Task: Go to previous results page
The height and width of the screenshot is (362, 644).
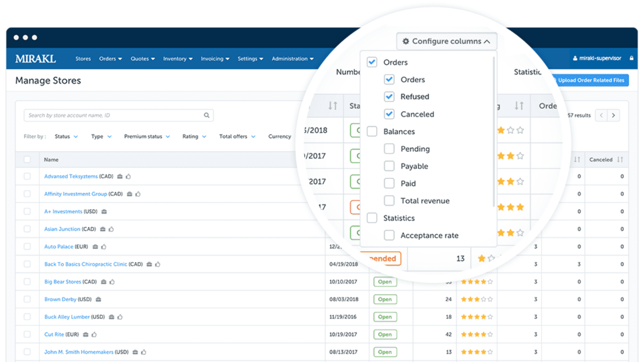Action: click(x=601, y=115)
